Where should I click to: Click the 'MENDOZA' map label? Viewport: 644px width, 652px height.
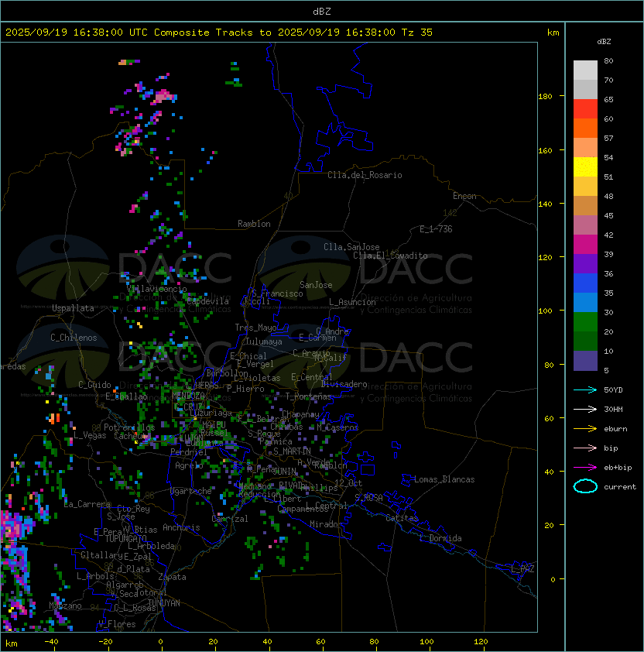(188, 395)
